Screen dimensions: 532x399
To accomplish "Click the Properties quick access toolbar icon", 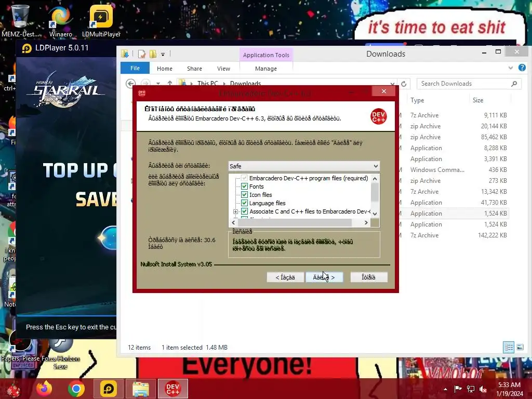I will [141, 54].
